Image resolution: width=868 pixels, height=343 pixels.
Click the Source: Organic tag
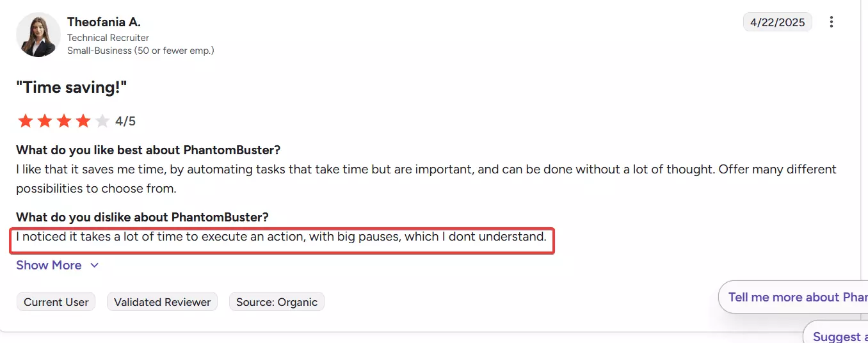point(277,302)
